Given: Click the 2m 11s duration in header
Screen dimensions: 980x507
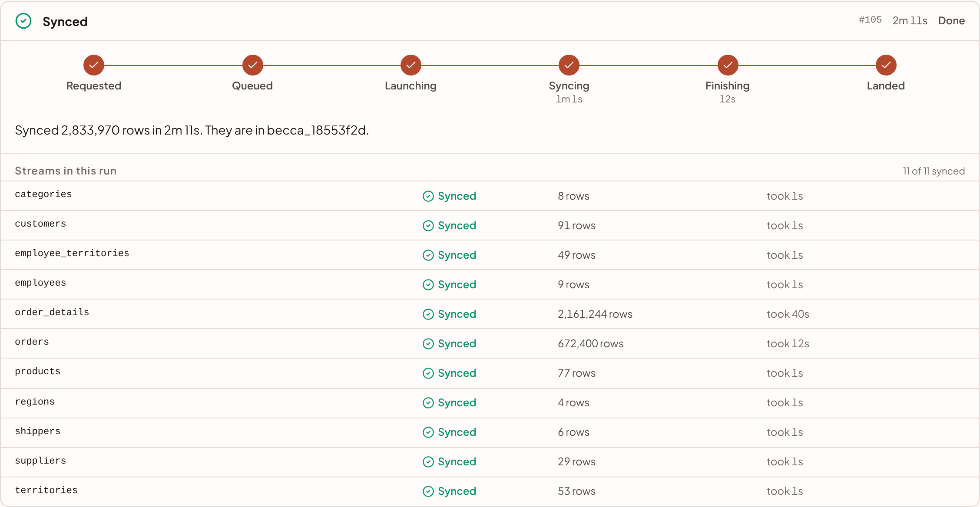Looking at the screenshot, I should pos(910,21).
